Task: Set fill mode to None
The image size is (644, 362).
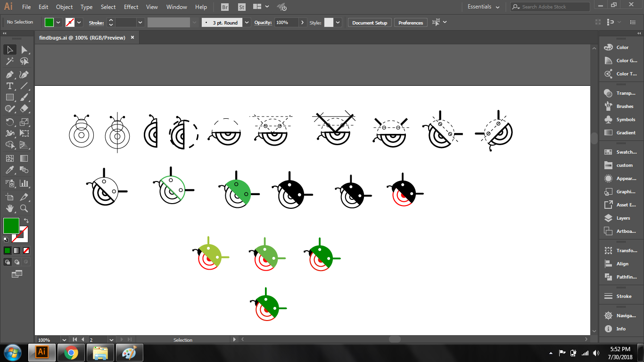Action: point(26,251)
